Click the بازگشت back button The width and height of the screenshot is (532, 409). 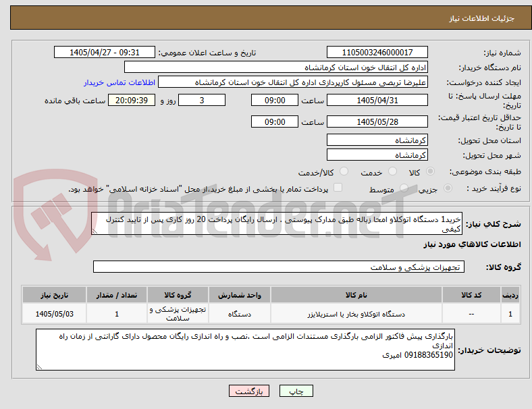[249, 391]
